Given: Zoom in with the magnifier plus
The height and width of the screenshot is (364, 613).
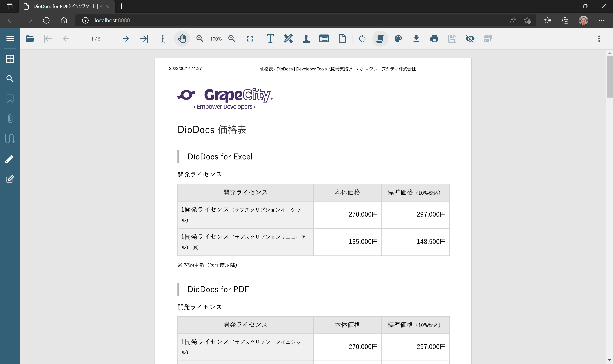Looking at the screenshot, I should coord(232,38).
